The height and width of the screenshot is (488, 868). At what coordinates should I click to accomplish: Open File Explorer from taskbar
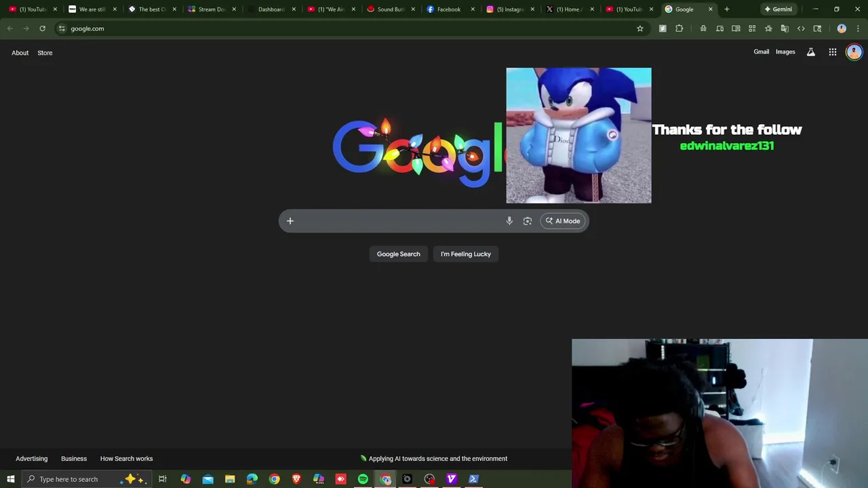[230, 479]
